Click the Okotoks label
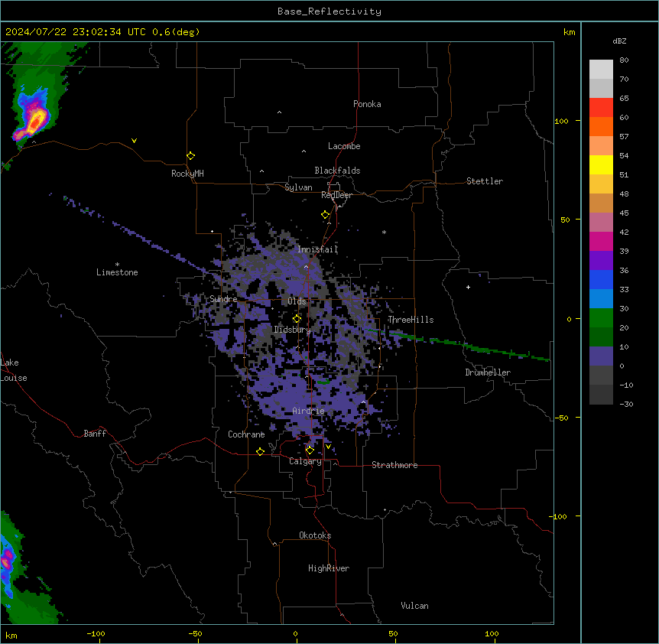This screenshot has height=644, width=659. [x=315, y=535]
